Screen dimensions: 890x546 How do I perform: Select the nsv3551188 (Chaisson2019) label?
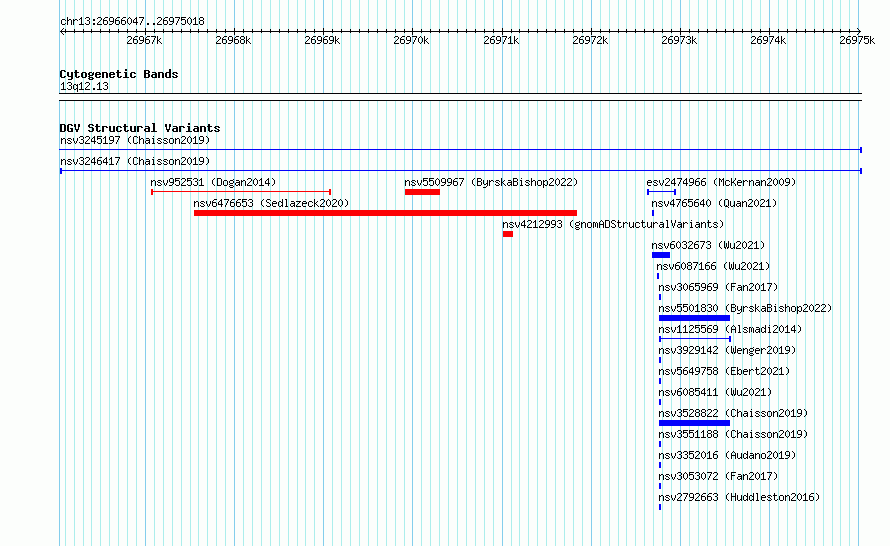[733, 434]
